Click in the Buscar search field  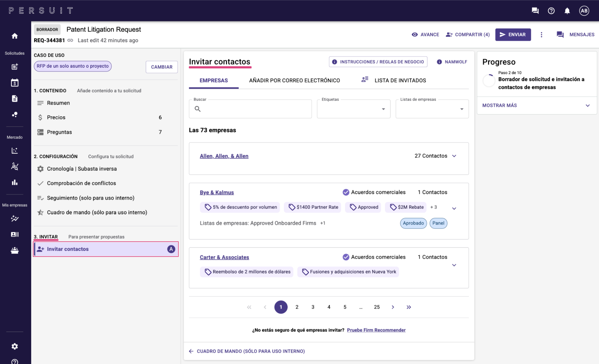(x=250, y=109)
